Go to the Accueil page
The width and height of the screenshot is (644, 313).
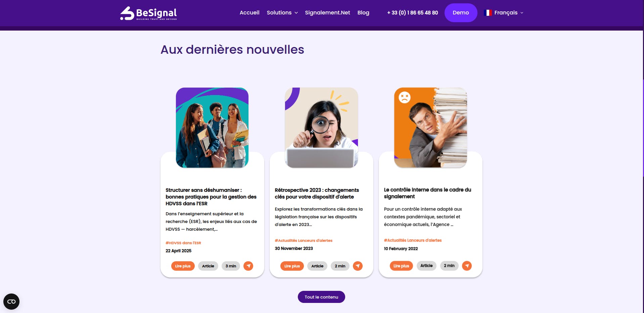pyautogui.click(x=249, y=13)
